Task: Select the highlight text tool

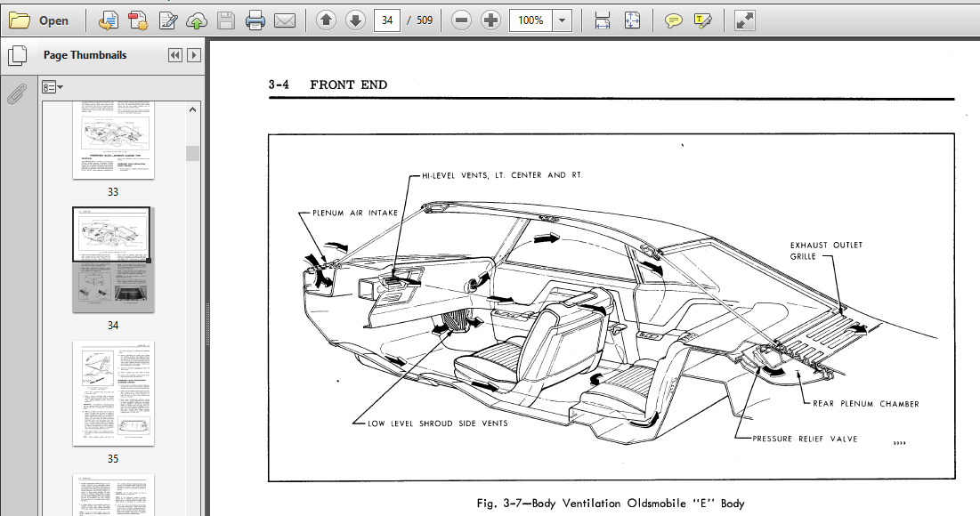Action: coord(702,20)
